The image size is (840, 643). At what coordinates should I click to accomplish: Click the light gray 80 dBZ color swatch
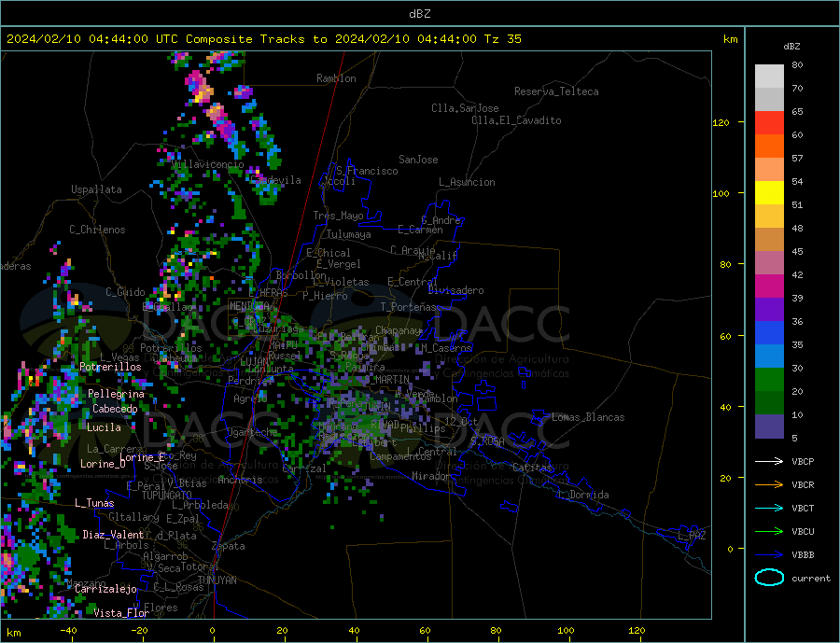tap(769, 77)
